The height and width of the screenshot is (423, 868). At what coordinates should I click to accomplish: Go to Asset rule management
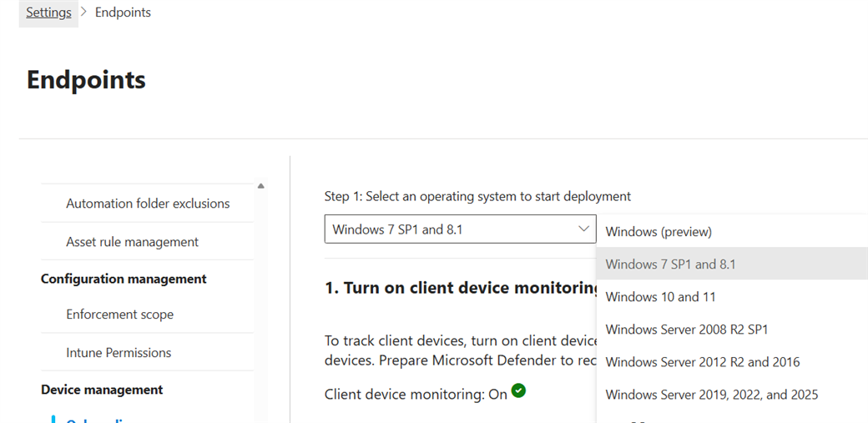pyautogui.click(x=132, y=242)
